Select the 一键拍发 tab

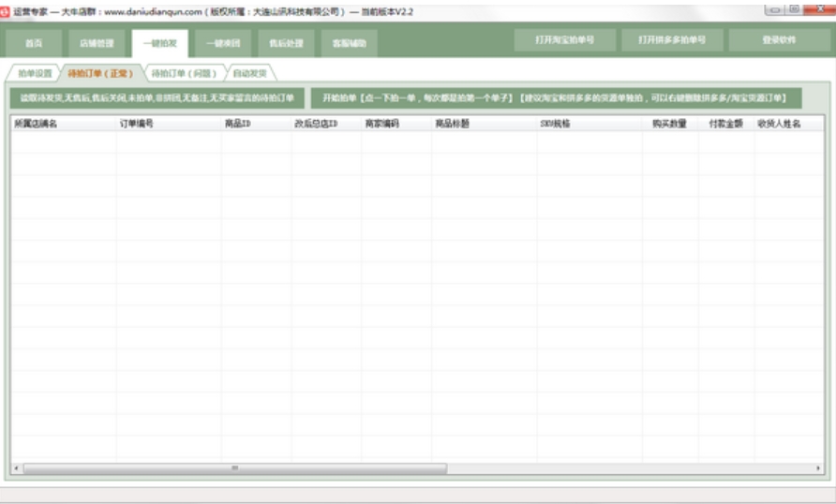(159, 43)
